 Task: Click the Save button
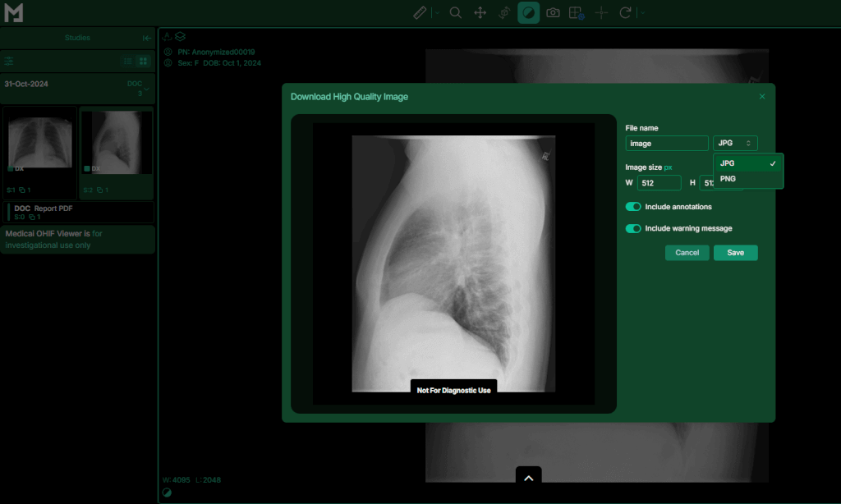point(735,253)
